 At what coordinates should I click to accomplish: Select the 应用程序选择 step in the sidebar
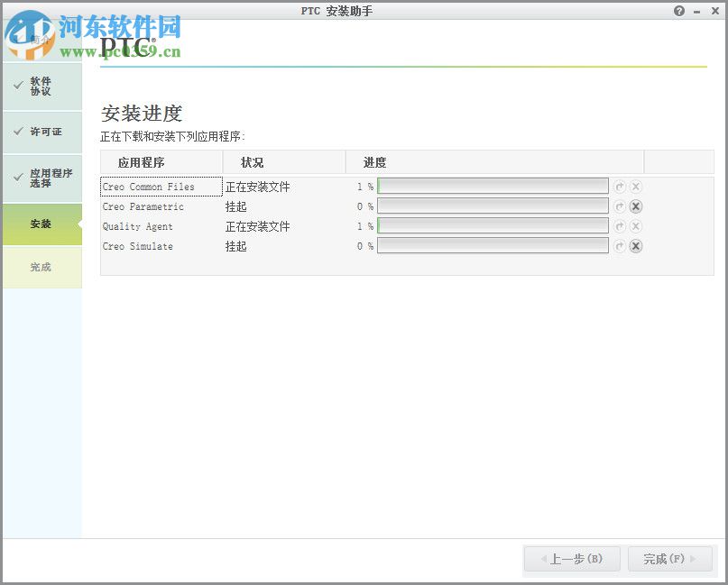pyautogui.click(x=41, y=178)
